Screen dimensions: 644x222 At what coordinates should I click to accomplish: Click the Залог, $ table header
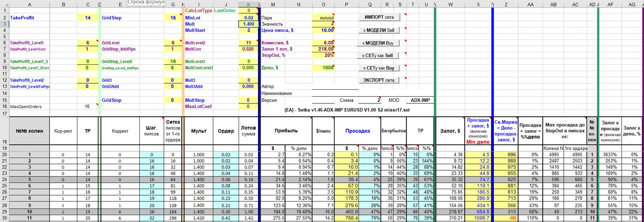[450, 131]
